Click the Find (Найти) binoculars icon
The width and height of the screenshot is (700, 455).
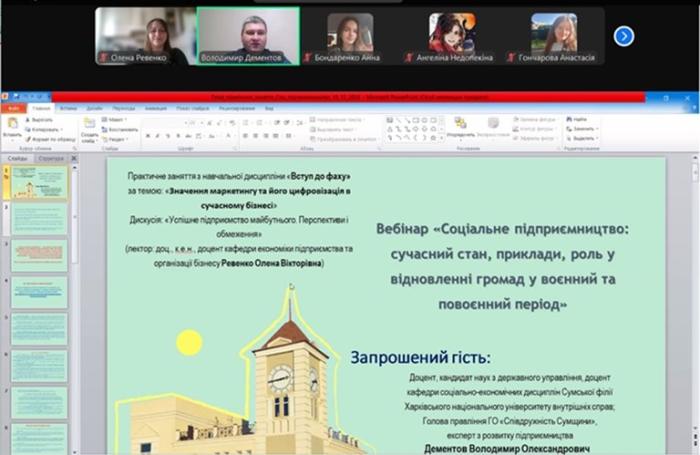click(570, 119)
